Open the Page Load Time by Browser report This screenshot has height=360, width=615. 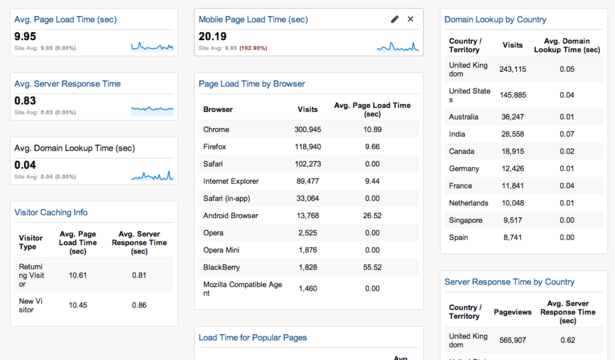[252, 84]
